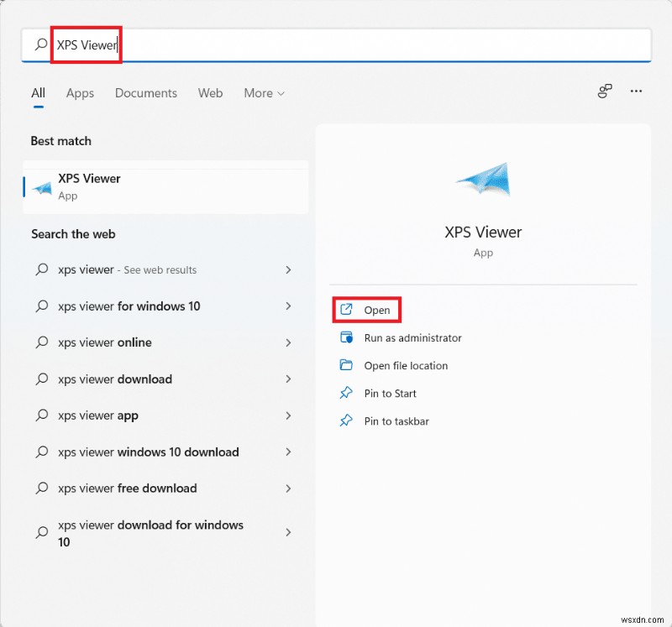Screen dimensions: 672x627
Task: Expand 'xps viewer app' chevron
Action: 288,415
